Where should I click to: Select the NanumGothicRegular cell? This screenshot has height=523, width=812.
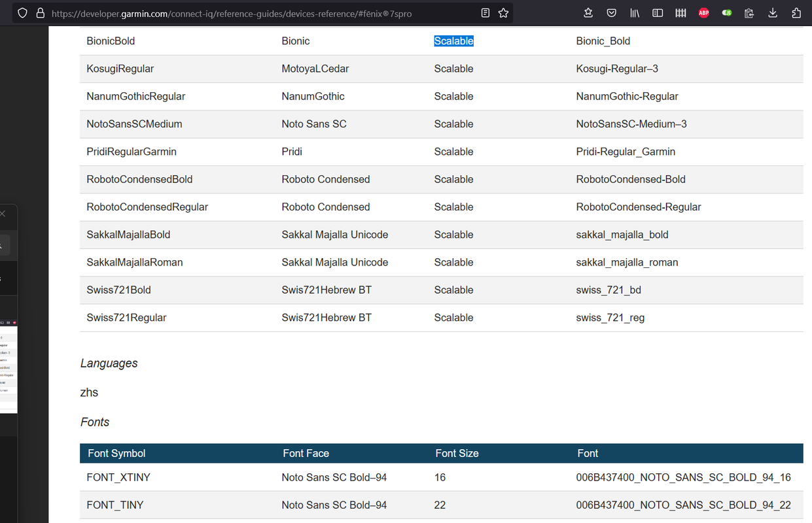coord(135,96)
